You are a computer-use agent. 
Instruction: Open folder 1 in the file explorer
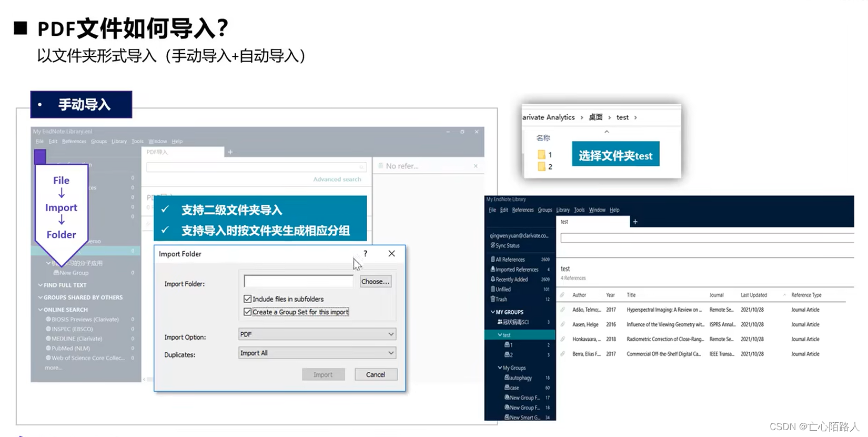(545, 155)
